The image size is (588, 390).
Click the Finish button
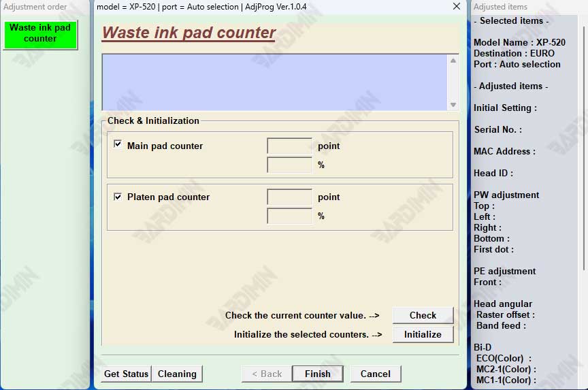(x=317, y=374)
